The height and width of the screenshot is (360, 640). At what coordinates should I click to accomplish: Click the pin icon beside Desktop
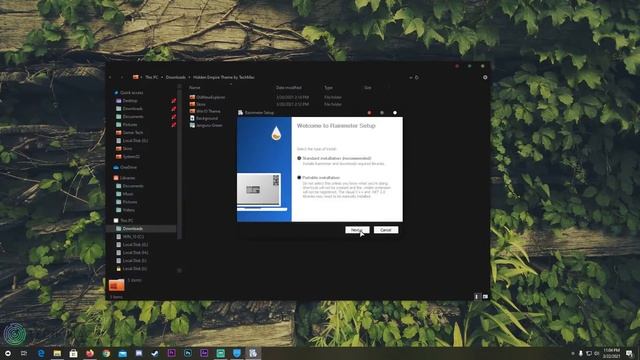coord(173,100)
